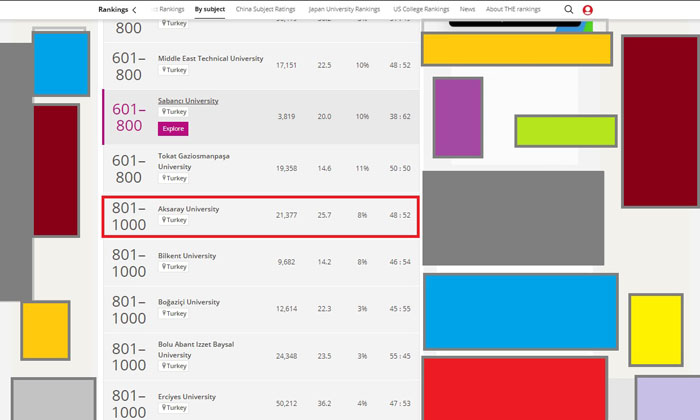Click the value 50,212 in Erciyes row
This screenshot has width=700, height=420.
[x=286, y=403]
